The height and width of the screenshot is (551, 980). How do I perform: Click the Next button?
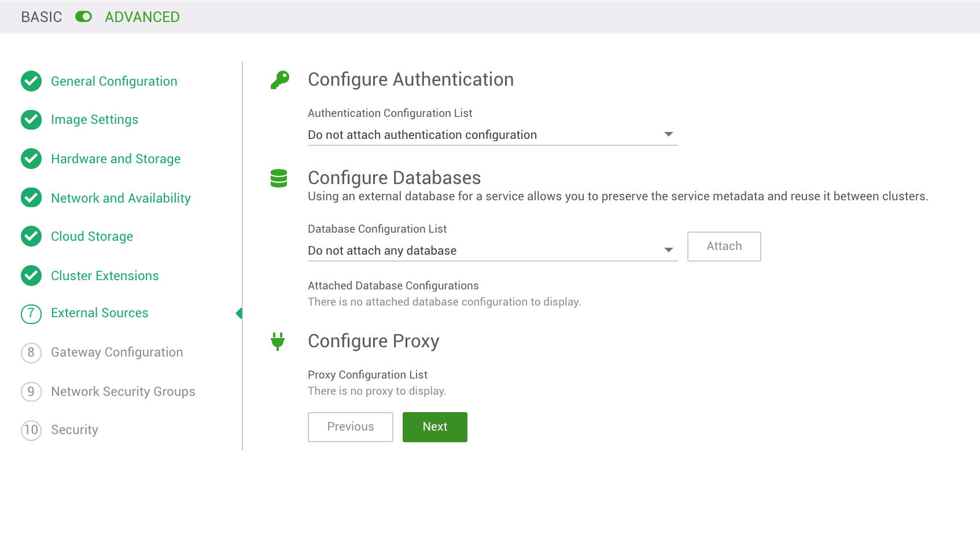point(434,427)
